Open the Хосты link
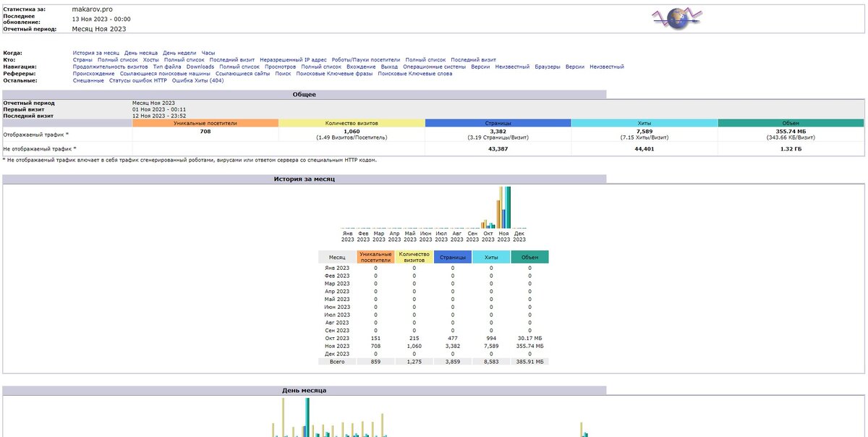 (x=151, y=60)
